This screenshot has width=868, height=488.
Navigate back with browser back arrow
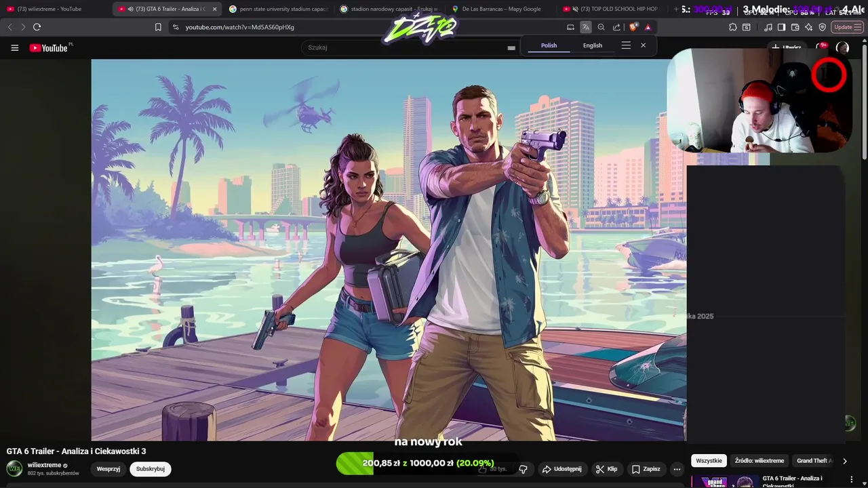[x=9, y=27]
